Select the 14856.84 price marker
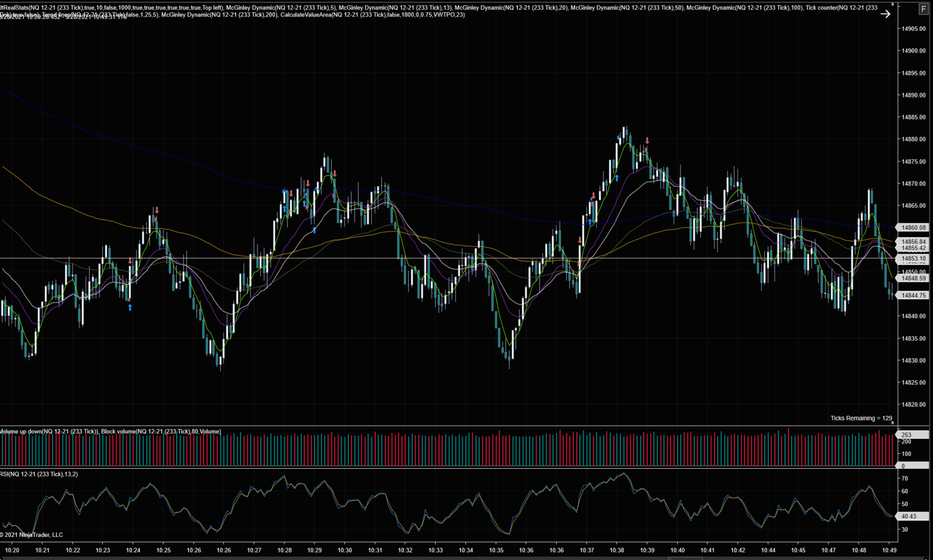 [913, 241]
